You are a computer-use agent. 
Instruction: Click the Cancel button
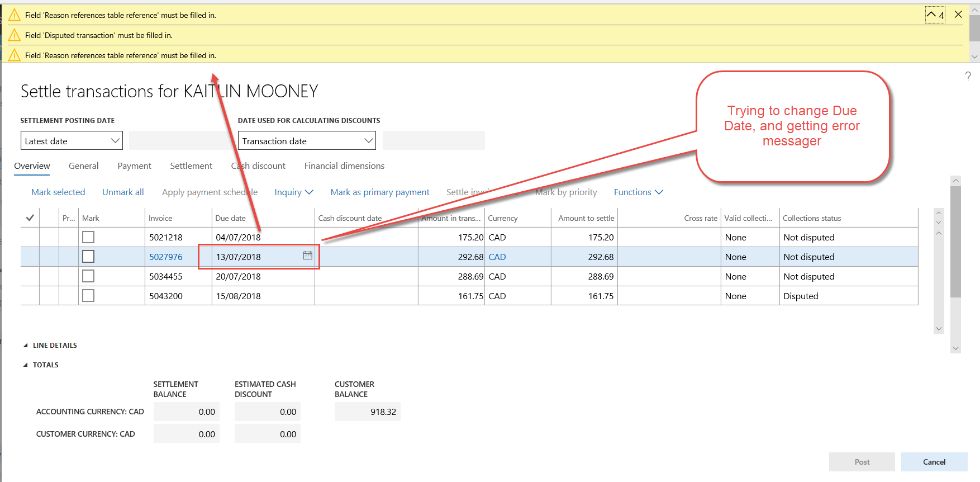[x=934, y=462]
